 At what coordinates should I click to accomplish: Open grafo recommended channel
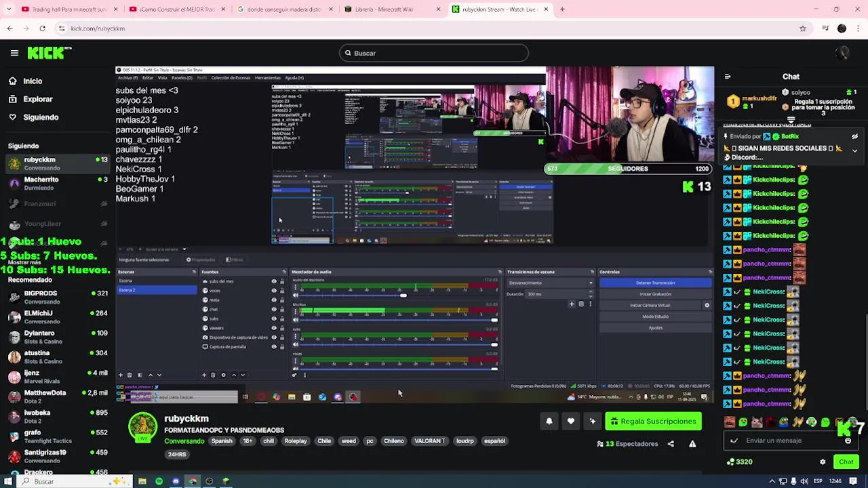tap(57, 436)
